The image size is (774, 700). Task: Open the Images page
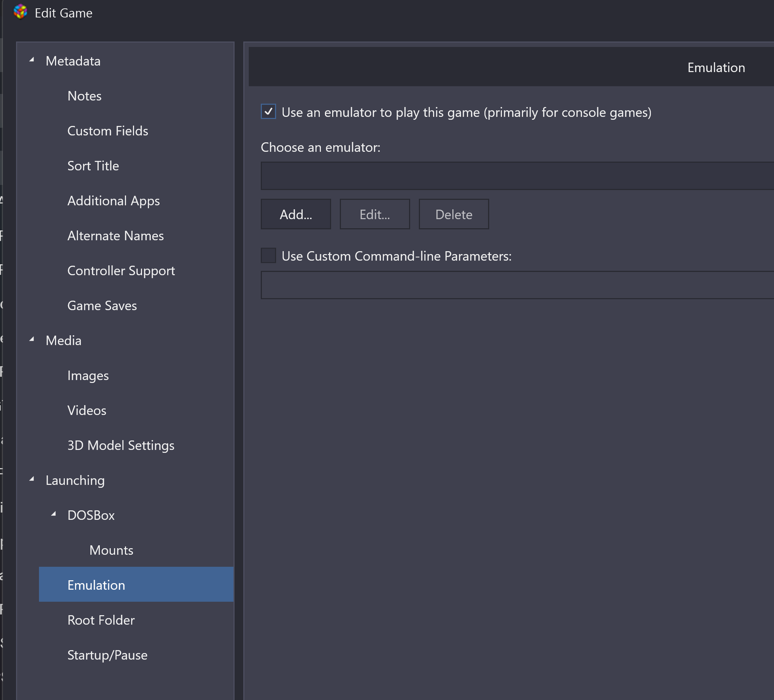click(x=88, y=375)
